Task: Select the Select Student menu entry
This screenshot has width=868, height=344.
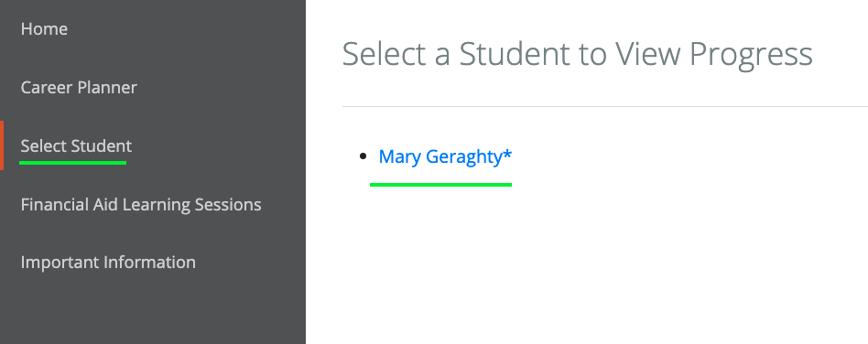Action: (x=76, y=146)
